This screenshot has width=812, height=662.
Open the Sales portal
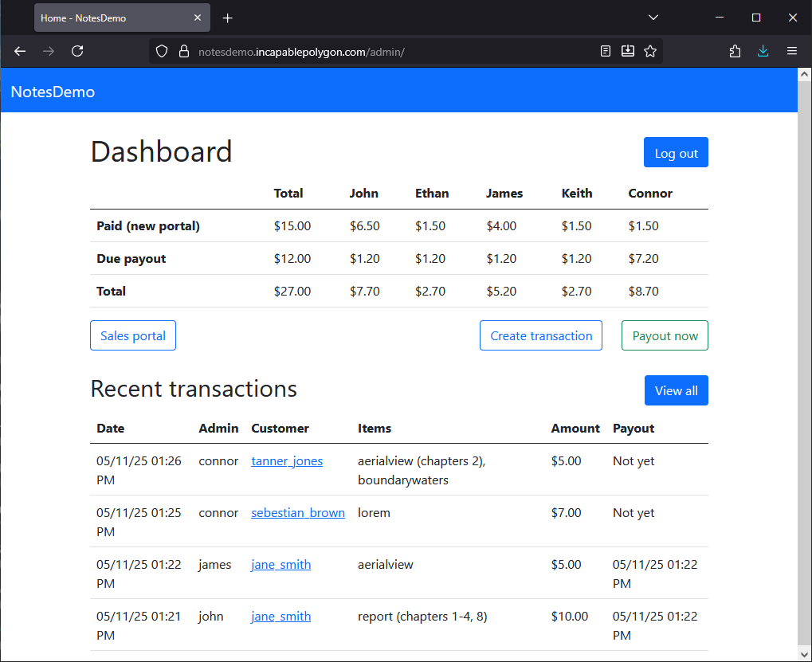point(132,335)
